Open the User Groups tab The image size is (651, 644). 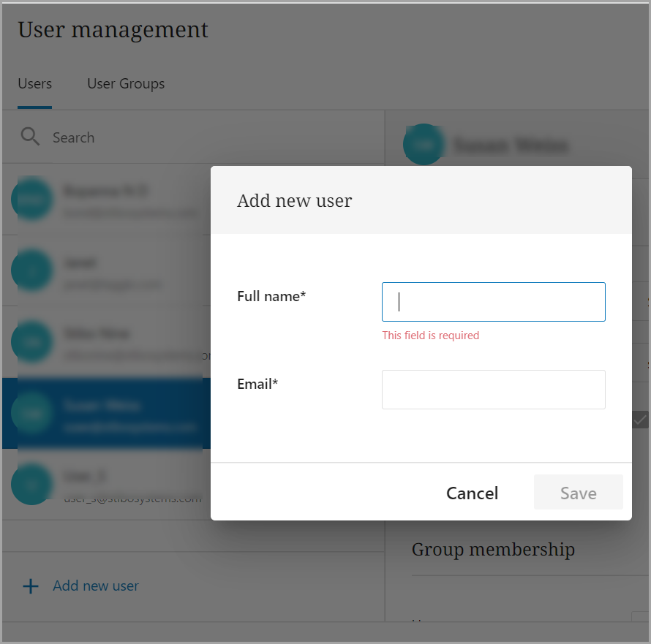tap(126, 84)
